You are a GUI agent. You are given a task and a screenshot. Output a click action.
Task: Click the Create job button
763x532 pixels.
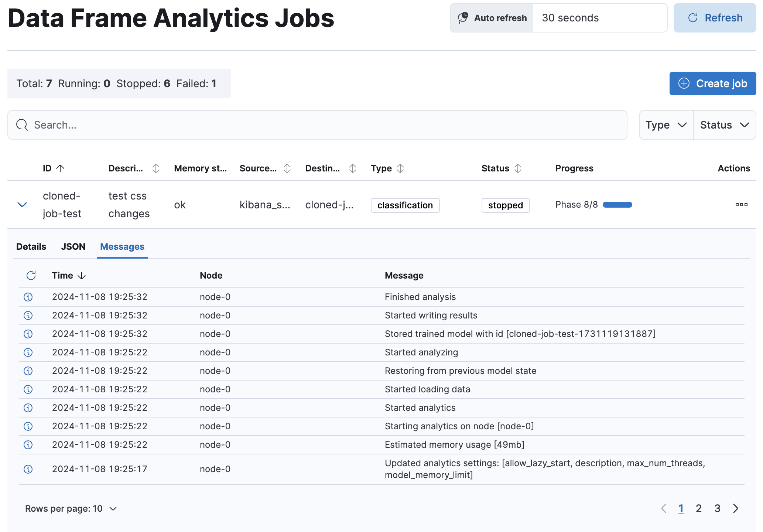pos(712,83)
